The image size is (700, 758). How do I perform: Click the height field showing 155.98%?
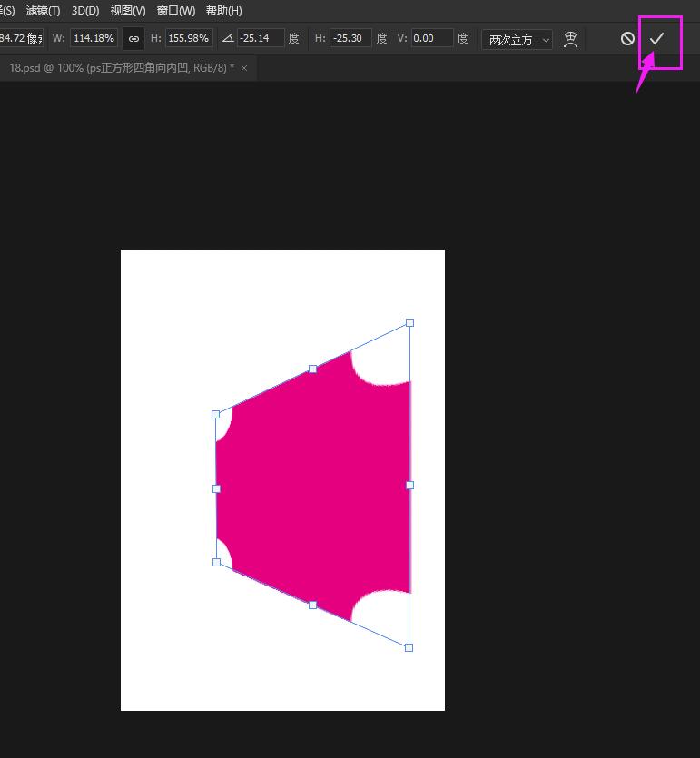pyautogui.click(x=189, y=38)
